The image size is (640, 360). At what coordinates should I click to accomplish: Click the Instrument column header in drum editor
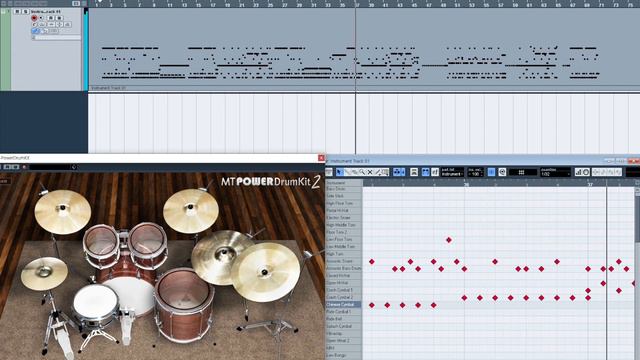tap(343, 183)
